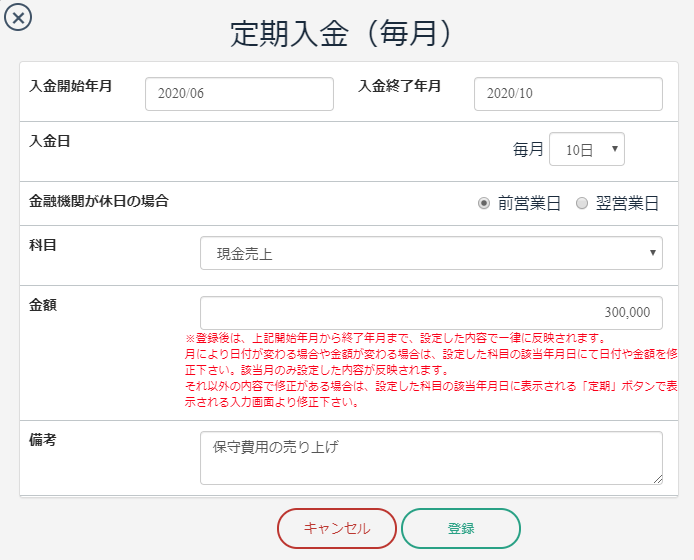Select the 前営業日 radio button
Screen dimensions: 694x560
tap(484, 203)
